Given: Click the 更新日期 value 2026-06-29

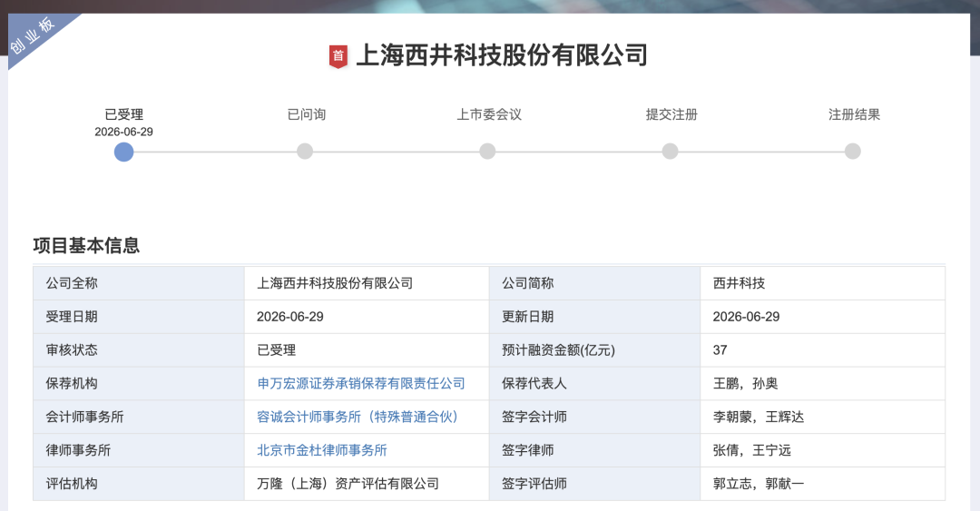Looking at the screenshot, I should coord(746,317).
